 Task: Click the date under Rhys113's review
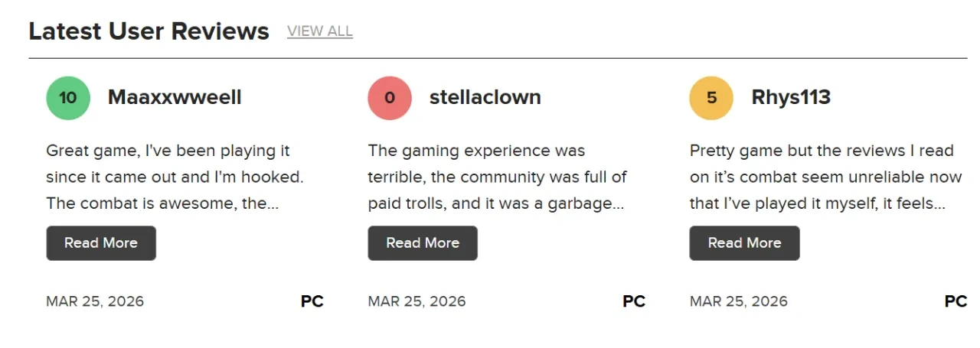coord(738,301)
